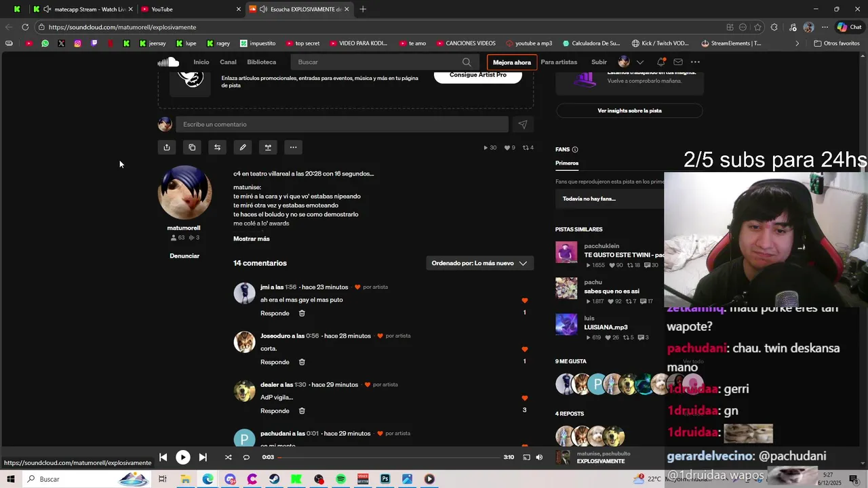Favorite this page with the star icon

[757, 27]
